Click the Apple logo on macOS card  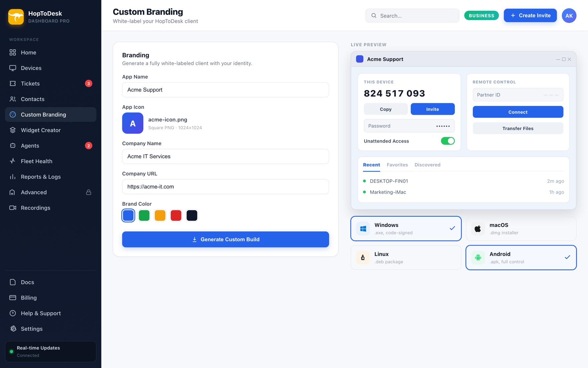click(x=478, y=228)
